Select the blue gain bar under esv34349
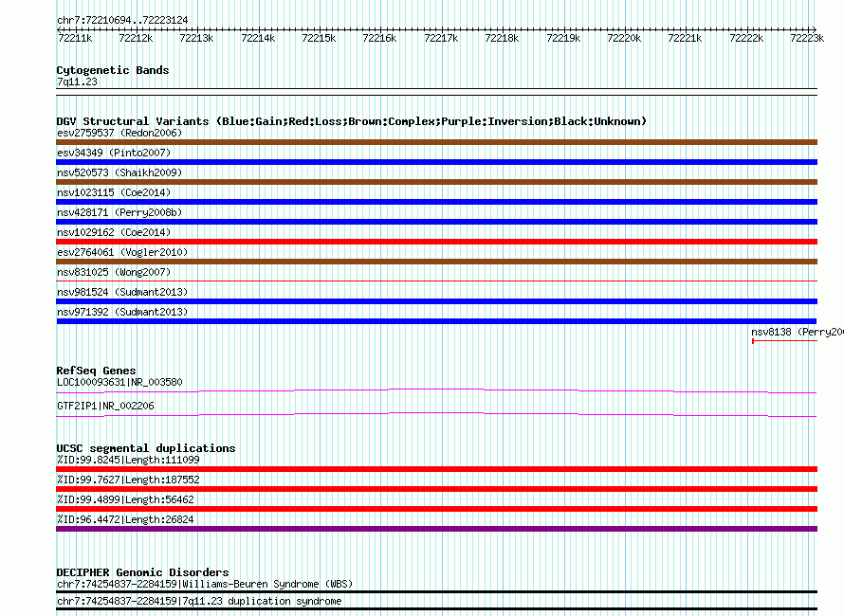The image size is (844, 616). [x=436, y=162]
